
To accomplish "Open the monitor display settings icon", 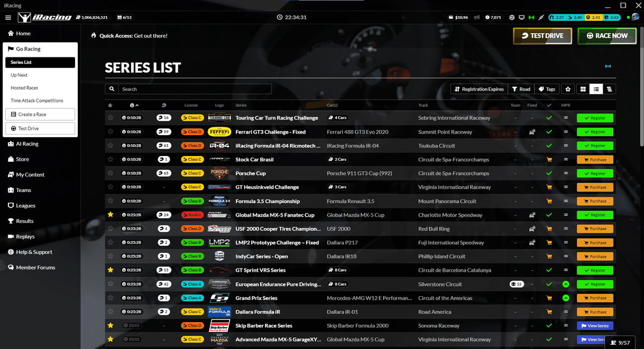I will (522, 17).
